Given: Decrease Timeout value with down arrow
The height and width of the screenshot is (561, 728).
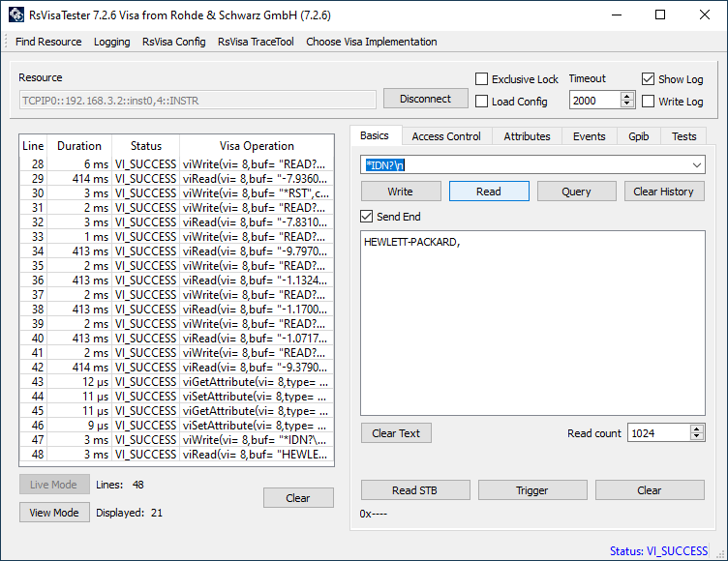Looking at the screenshot, I should coord(627,103).
